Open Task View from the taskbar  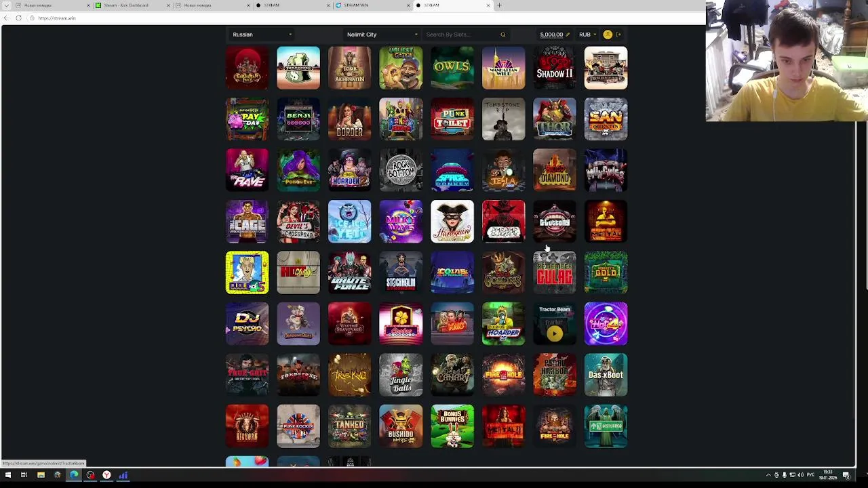tap(24, 475)
